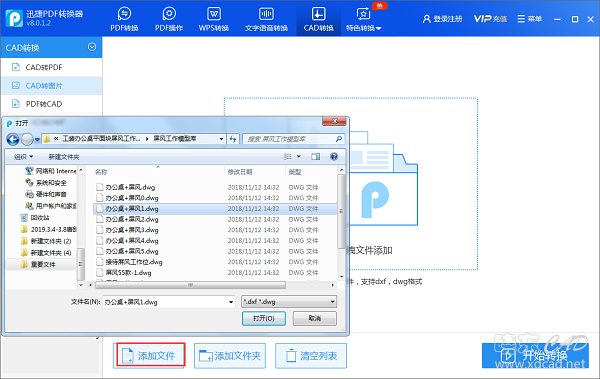Open the 特色转换 dropdown in toolbar
Screen dimensions: 600x379
point(364,19)
